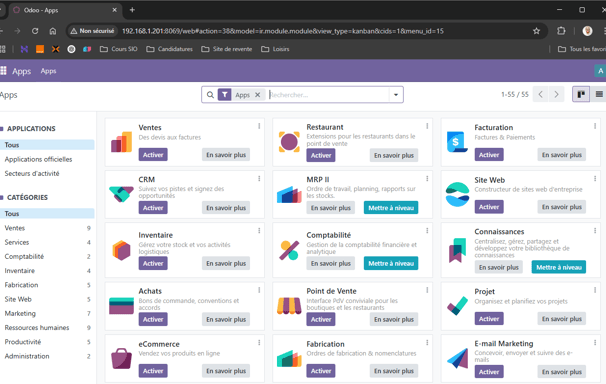
Task: Click the Point de Vente app icon
Action: (x=289, y=306)
